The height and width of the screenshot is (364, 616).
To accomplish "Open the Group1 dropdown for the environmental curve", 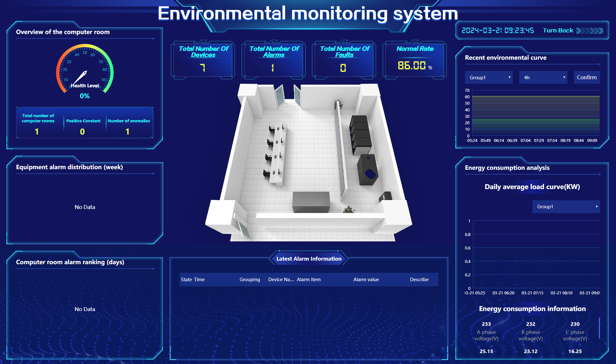I will click(488, 78).
